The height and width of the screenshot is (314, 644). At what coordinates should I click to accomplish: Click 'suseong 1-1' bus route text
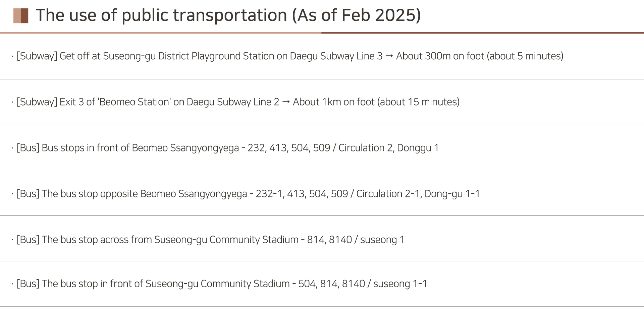(x=400, y=284)
